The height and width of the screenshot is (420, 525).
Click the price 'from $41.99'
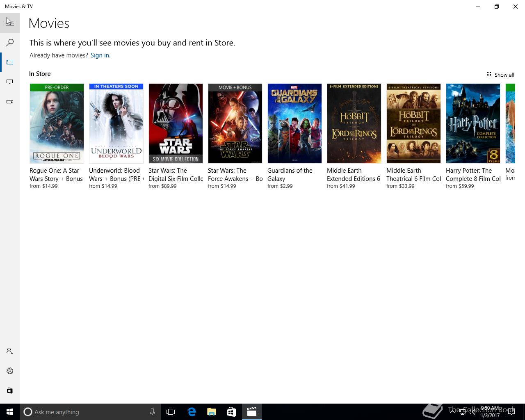click(x=341, y=186)
